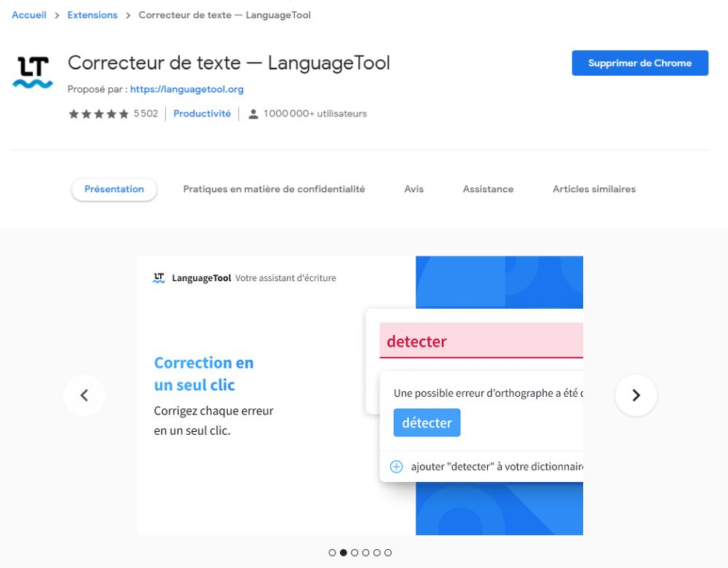The width and height of the screenshot is (728, 568).
Task: Go to previous slide with left arrow
Action: (84, 395)
